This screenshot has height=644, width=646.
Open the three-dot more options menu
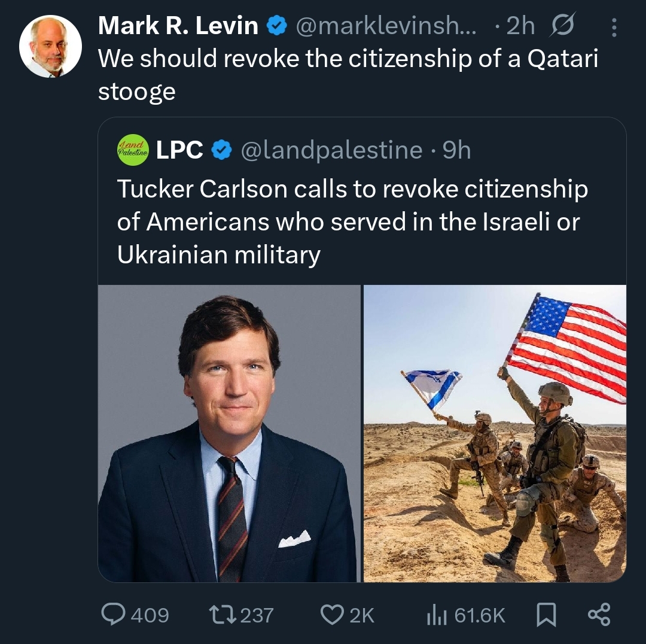coord(613,27)
